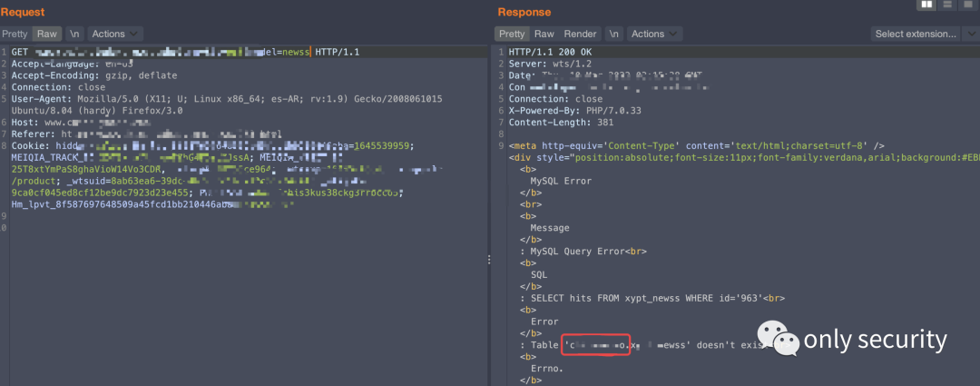980x386 pixels.
Task: Click 'Connection: close' in the Request pane
Action: [x=58, y=87]
